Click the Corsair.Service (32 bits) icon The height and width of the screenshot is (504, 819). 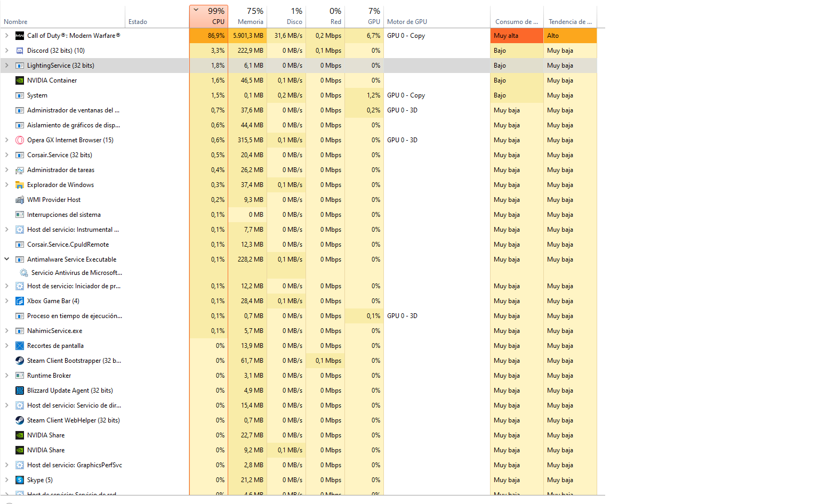pyautogui.click(x=20, y=155)
